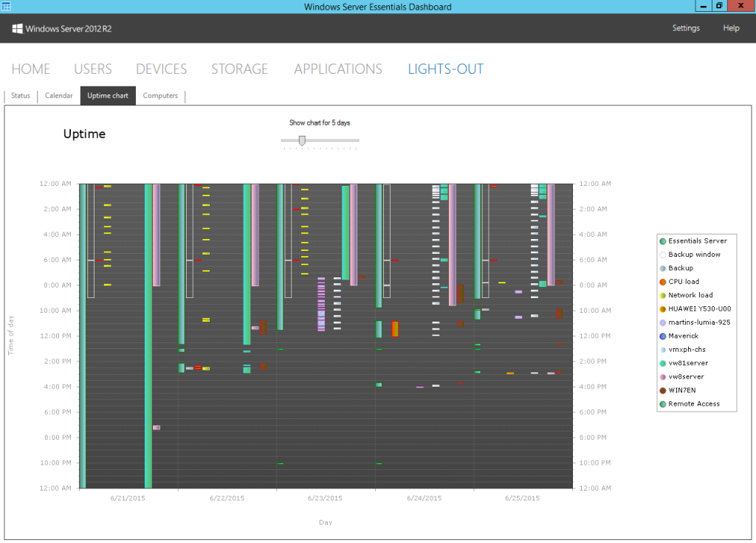Open the STORAGE section

click(x=239, y=69)
